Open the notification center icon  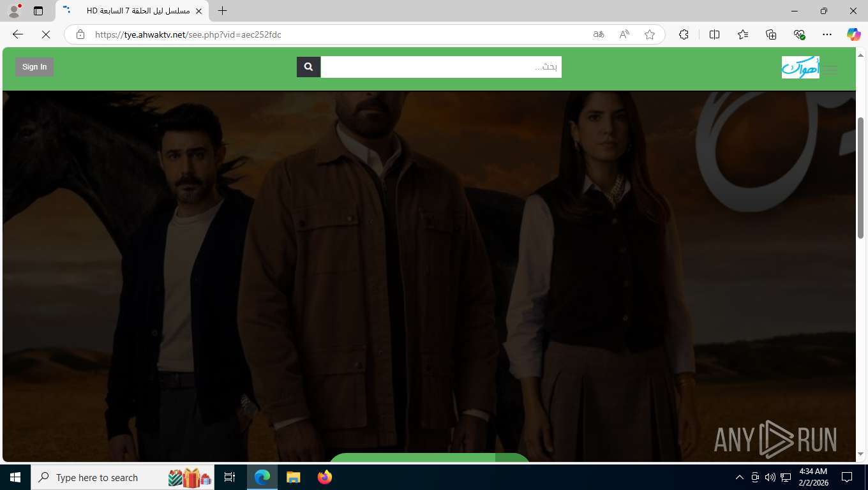tap(847, 477)
